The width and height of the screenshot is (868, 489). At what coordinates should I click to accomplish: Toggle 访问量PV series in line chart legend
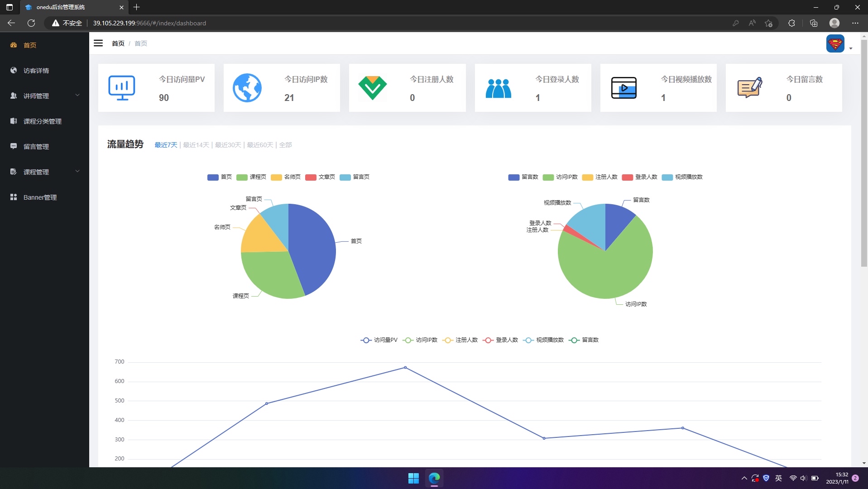(379, 340)
